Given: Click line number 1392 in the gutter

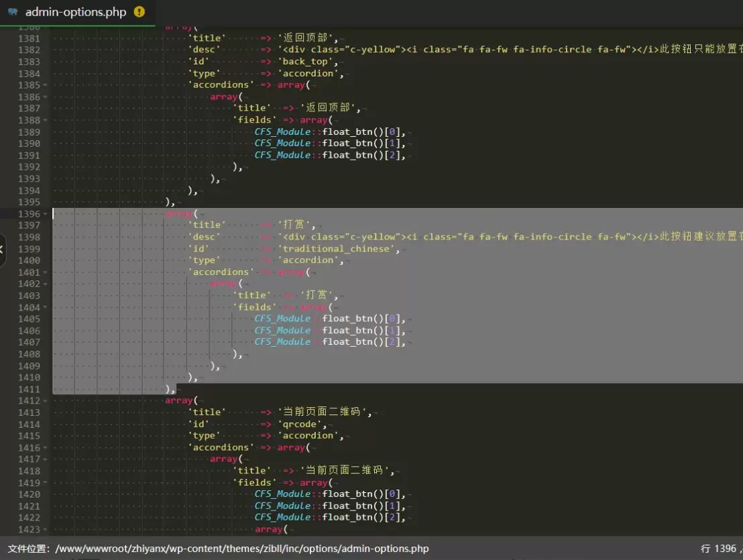Looking at the screenshot, I should point(29,167).
